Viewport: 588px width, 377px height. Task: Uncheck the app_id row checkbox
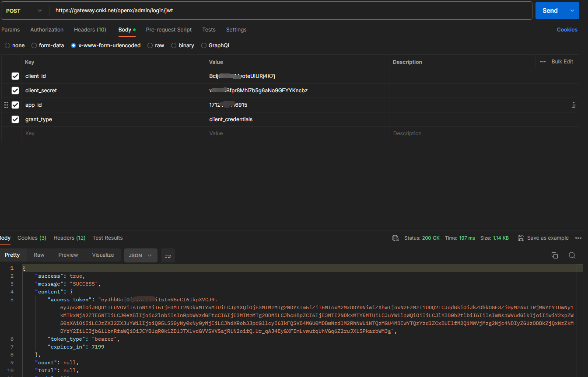15,105
